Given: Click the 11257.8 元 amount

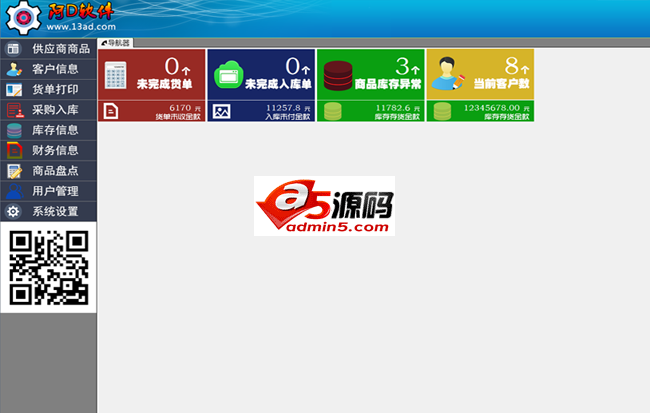Looking at the screenshot, I should (x=288, y=108).
